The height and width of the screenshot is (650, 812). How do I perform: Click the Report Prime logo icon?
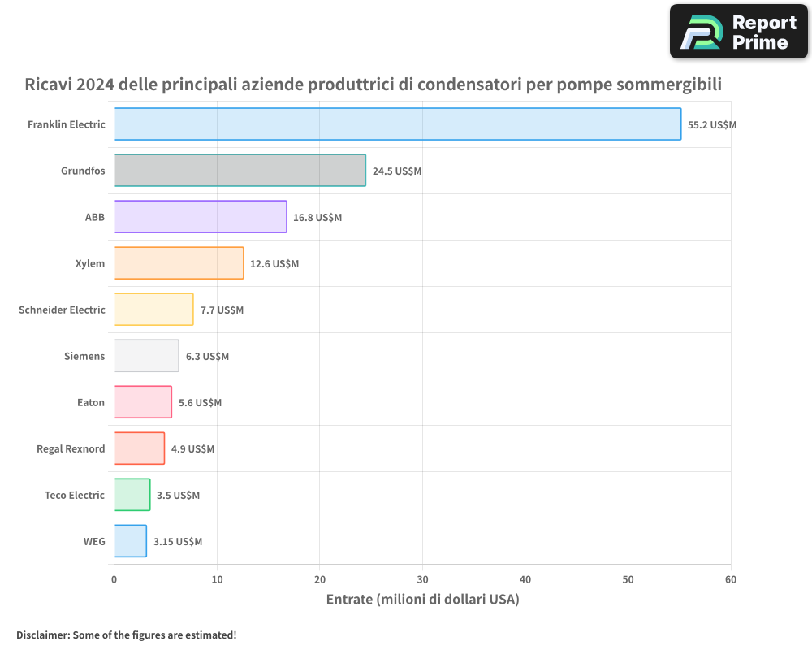point(701,32)
